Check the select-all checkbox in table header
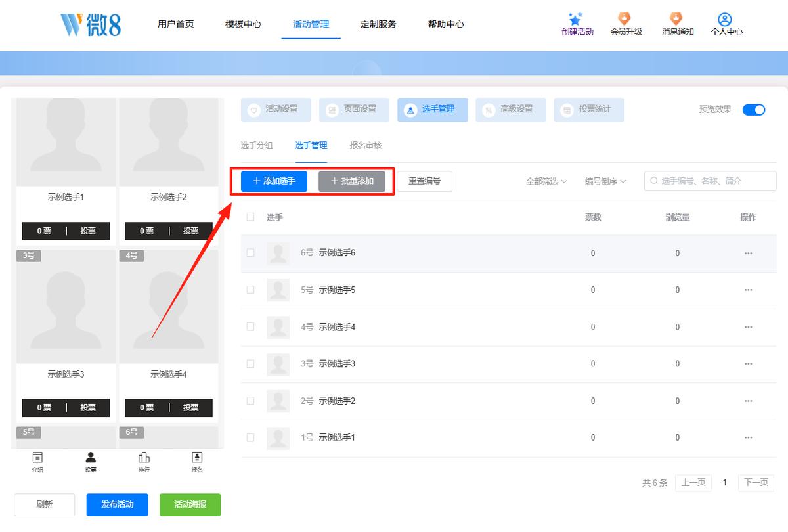Image resolution: width=788 pixels, height=532 pixels. pos(250,217)
